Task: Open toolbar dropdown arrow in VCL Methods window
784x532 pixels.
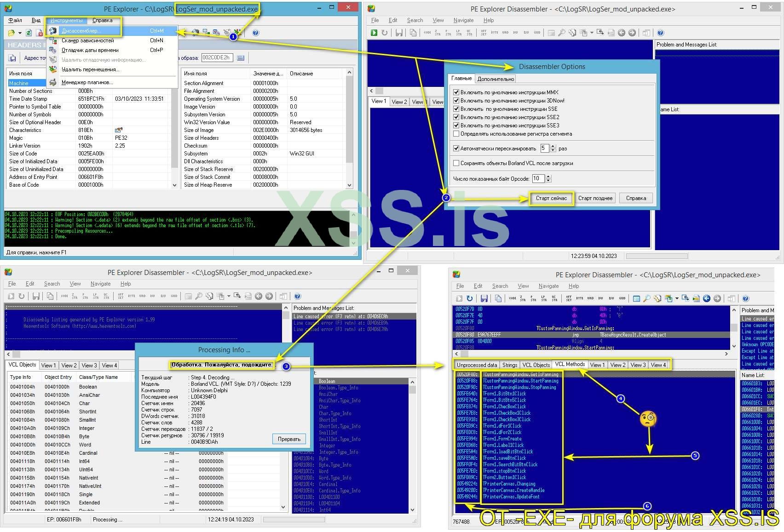Action: pyautogui.click(x=677, y=298)
